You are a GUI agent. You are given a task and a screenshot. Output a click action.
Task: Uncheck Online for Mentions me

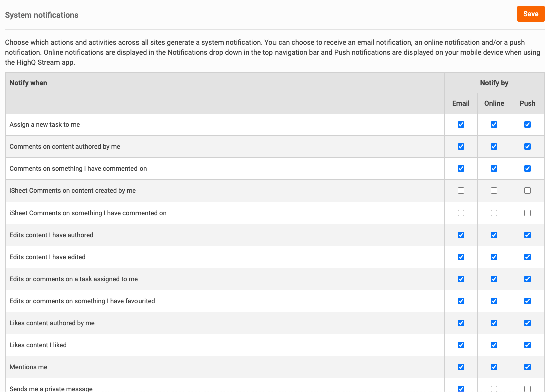click(x=494, y=367)
